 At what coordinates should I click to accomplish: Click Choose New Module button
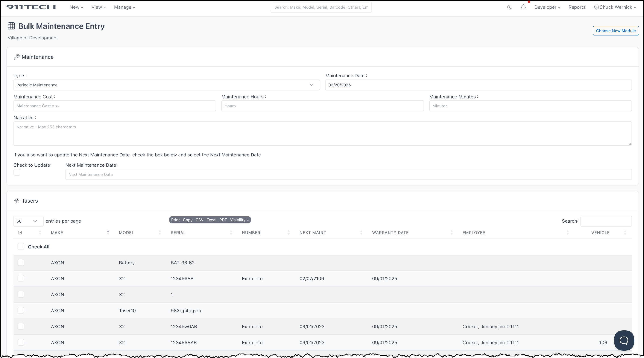[x=615, y=31]
